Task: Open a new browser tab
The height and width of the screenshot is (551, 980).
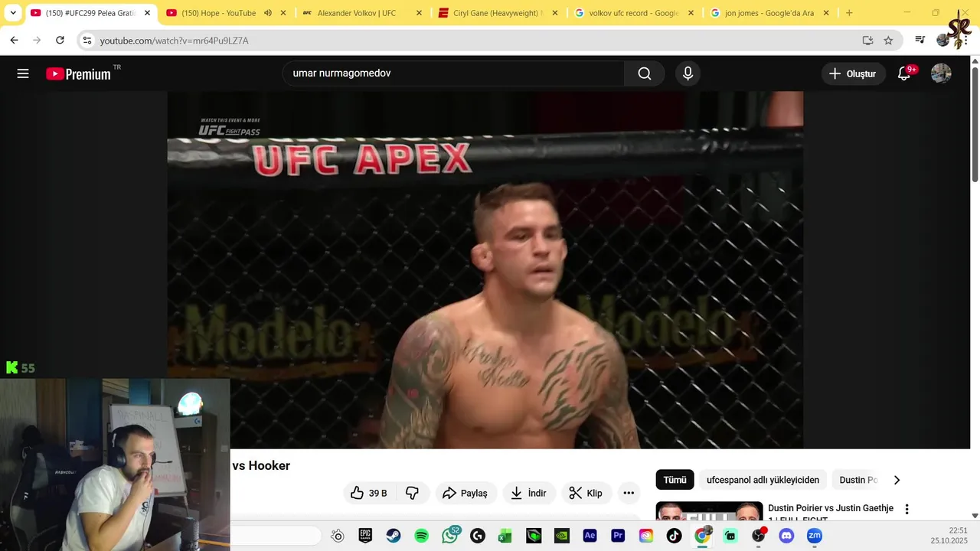Action: point(849,13)
